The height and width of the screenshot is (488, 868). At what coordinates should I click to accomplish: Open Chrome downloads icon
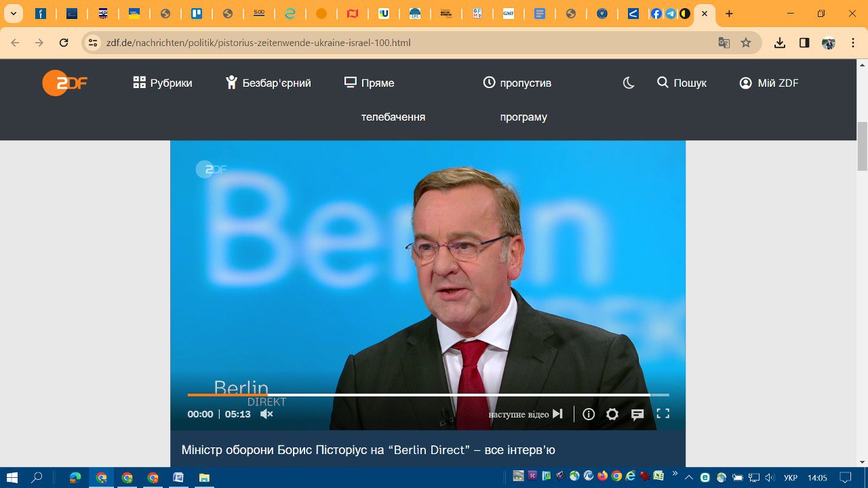780,43
